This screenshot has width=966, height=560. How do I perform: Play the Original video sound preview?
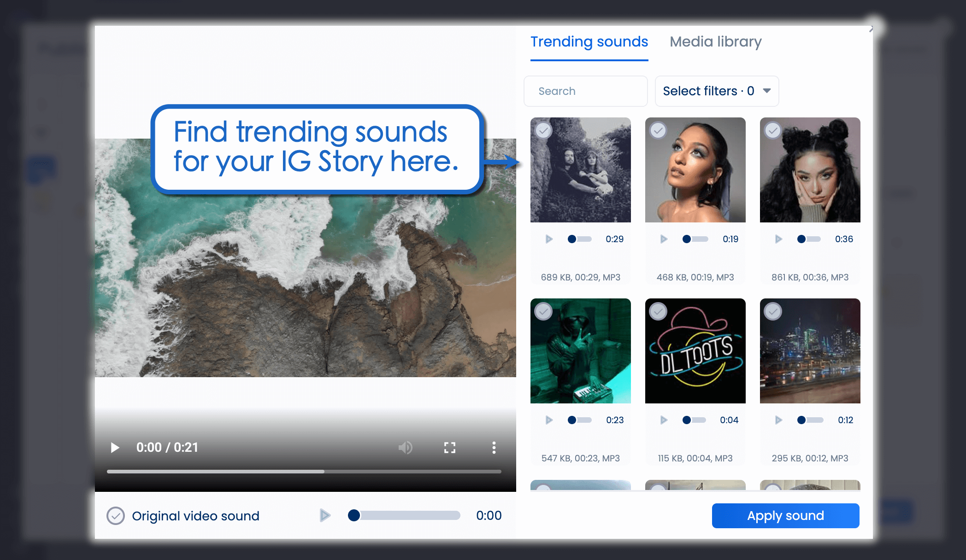pyautogui.click(x=325, y=515)
